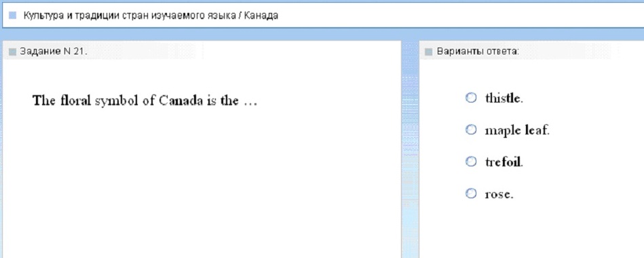This screenshot has width=644, height=258.
Task: Click the 'thistle.' answer text
Action: coord(504,98)
